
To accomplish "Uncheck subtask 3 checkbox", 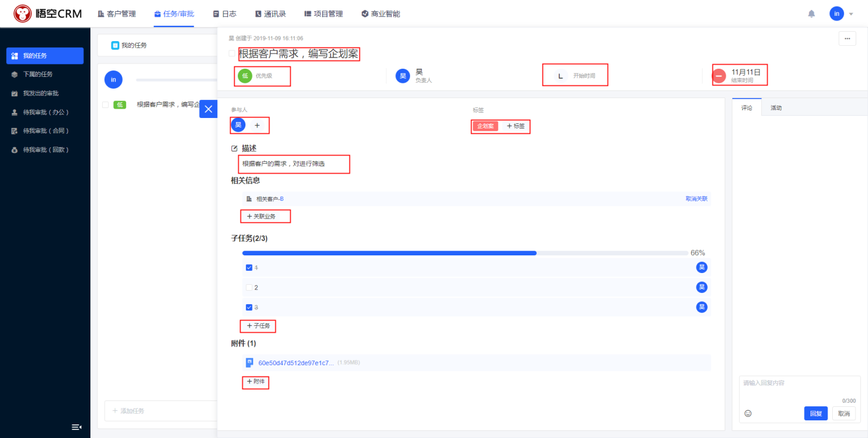I will pyautogui.click(x=249, y=307).
